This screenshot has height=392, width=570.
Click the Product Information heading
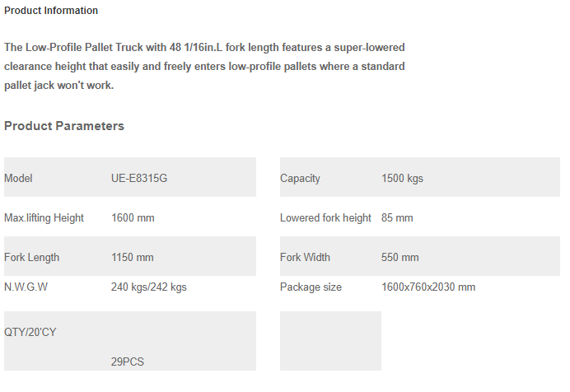click(51, 11)
